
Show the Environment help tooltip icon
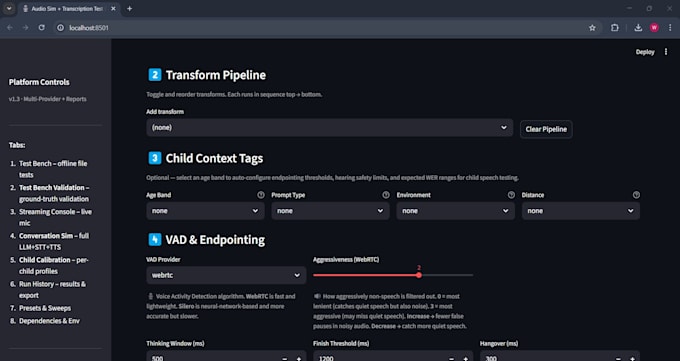click(x=511, y=195)
